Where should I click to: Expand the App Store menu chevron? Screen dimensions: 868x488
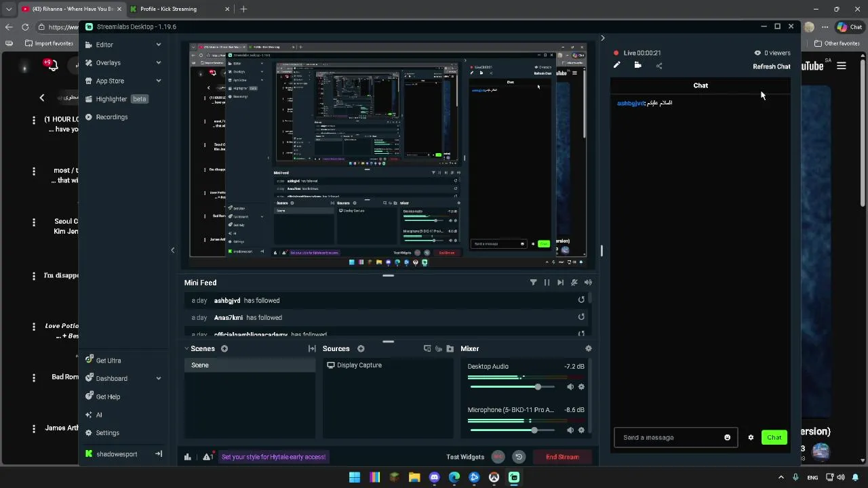pyautogui.click(x=159, y=81)
